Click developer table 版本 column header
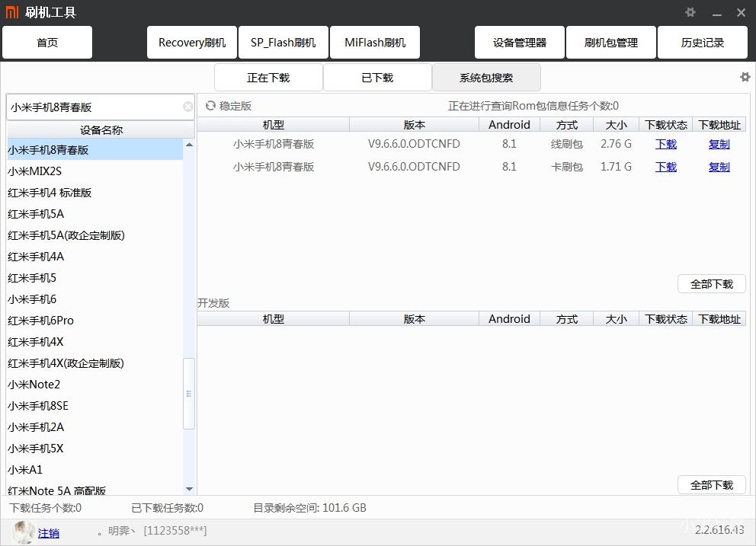756x546 pixels. [x=414, y=319]
